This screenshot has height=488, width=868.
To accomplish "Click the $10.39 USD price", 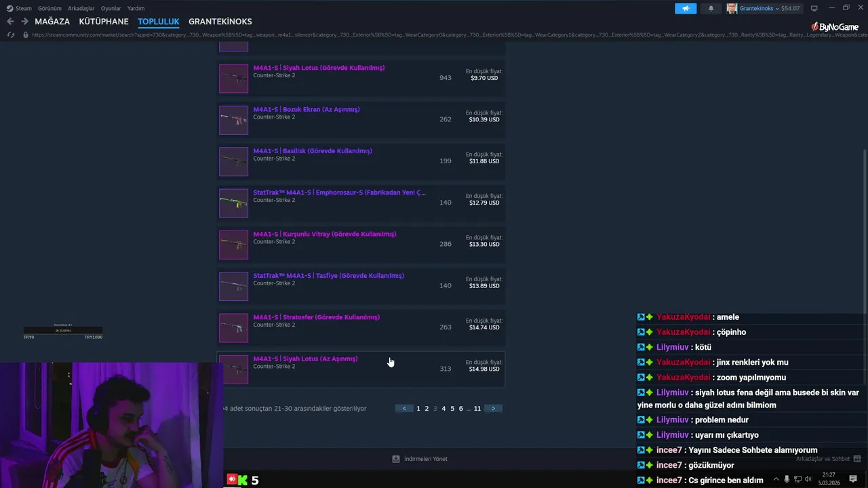I will tap(484, 119).
